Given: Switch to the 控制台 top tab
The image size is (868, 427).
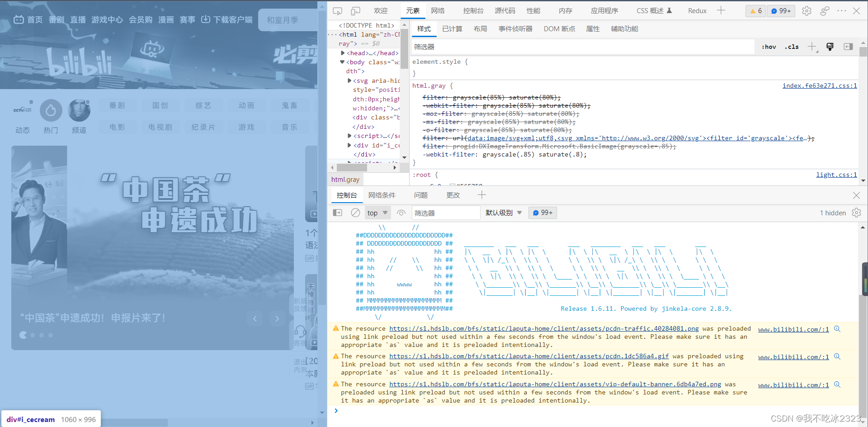Looking at the screenshot, I should pyautogui.click(x=473, y=11).
